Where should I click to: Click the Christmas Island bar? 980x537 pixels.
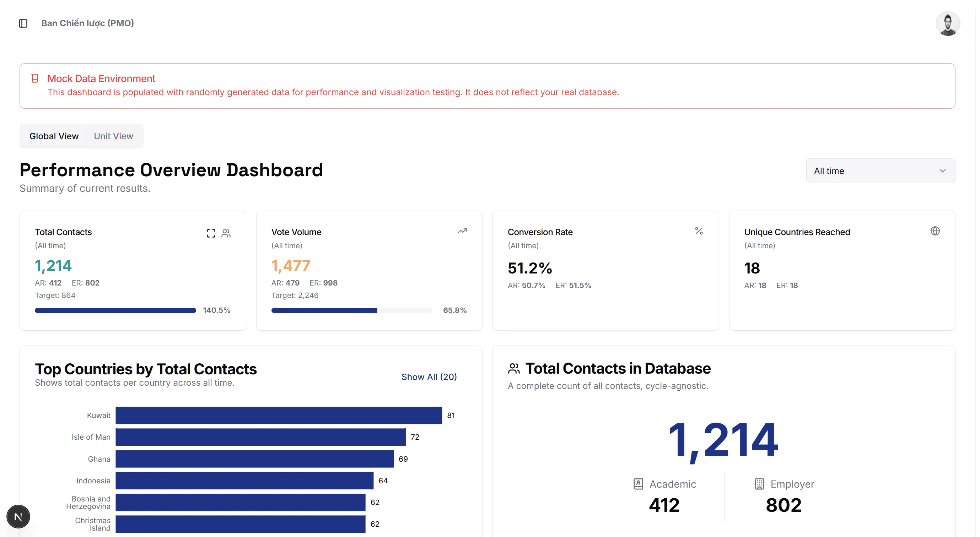(x=241, y=524)
